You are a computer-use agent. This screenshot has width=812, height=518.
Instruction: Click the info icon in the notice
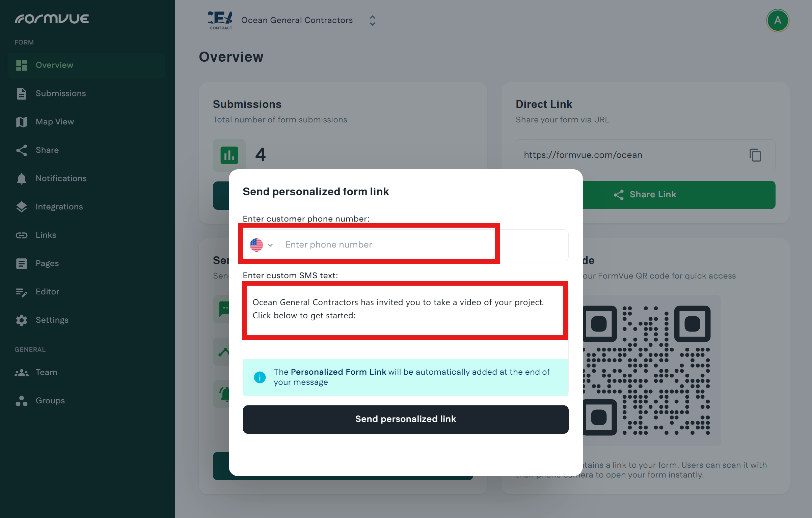pos(260,377)
